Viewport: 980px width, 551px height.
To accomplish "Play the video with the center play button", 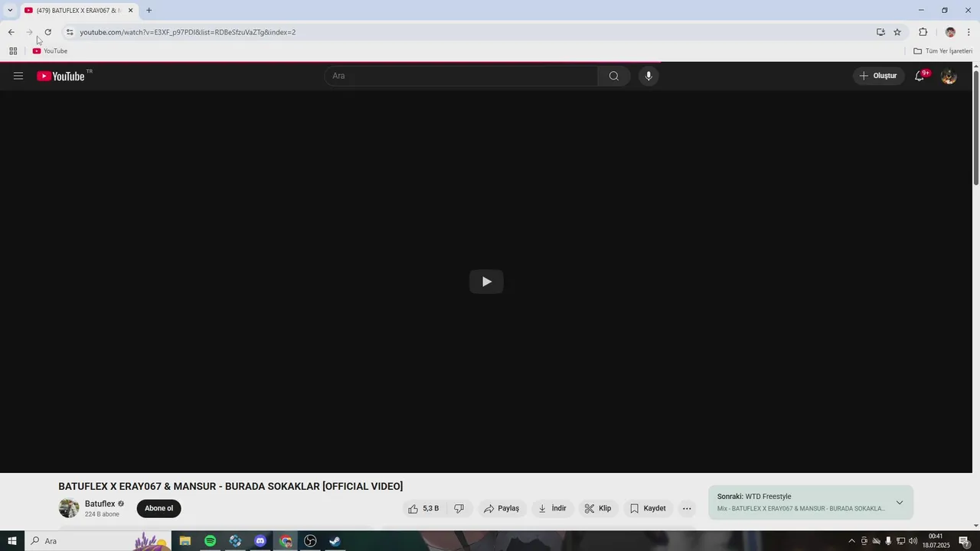I will click(486, 282).
